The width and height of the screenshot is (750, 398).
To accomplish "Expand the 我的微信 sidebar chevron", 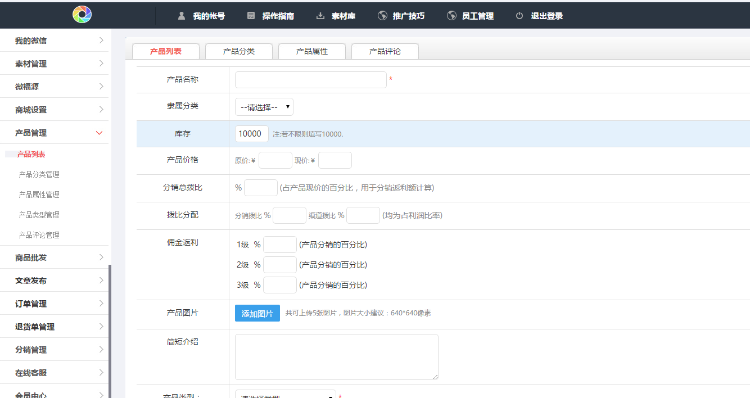I will [x=101, y=40].
